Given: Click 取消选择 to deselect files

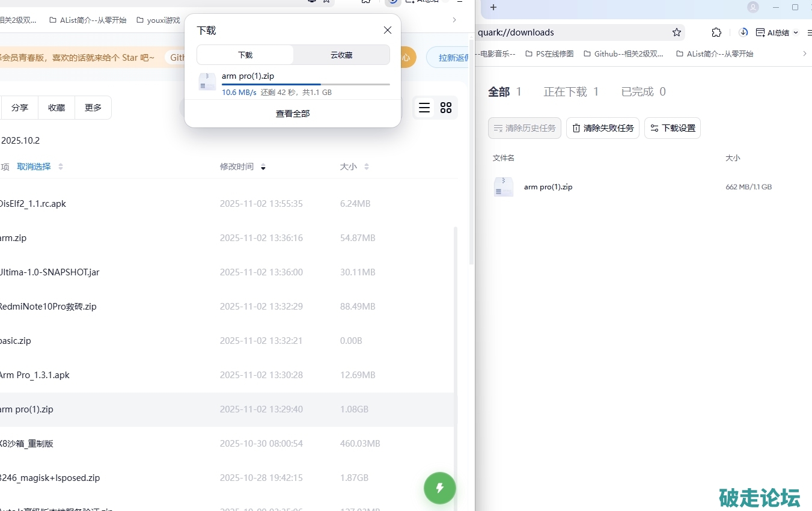Looking at the screenshot, I should (x=34, y=167).
